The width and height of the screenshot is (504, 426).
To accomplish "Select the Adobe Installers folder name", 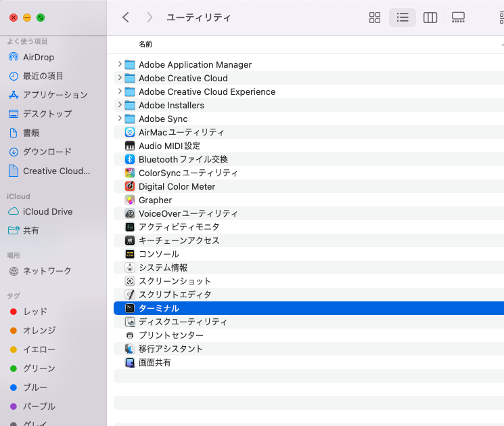I will point(171,105).
